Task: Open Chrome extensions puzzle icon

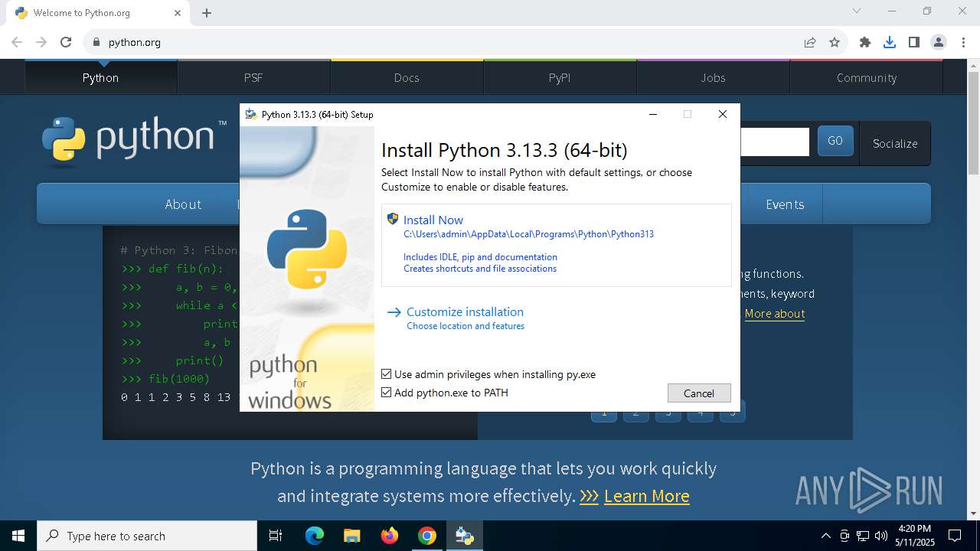Action: pos(865,42)
